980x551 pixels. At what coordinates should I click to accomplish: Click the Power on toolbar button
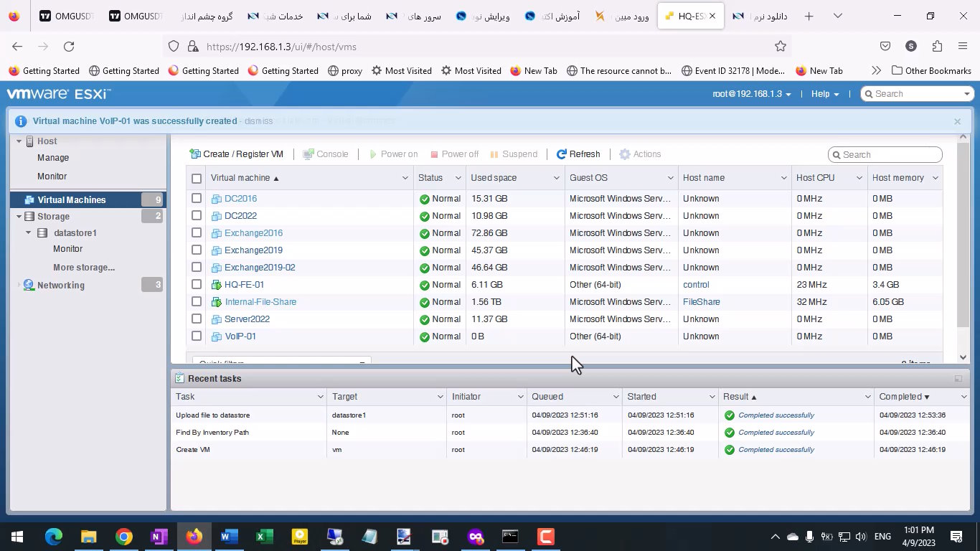tap(393, 154)
